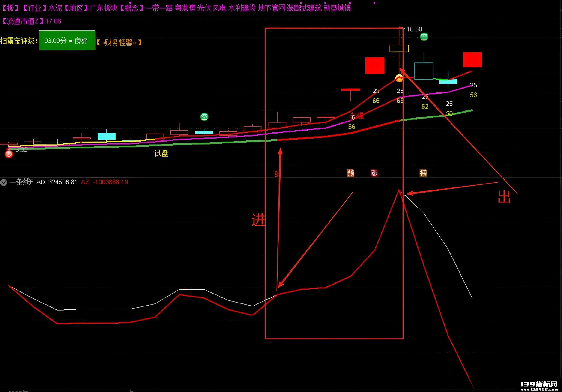Click the orange 预 signal badge
The height and width of the screenshot is (392, 562).
pyautogui.click(x=350, y=173)
